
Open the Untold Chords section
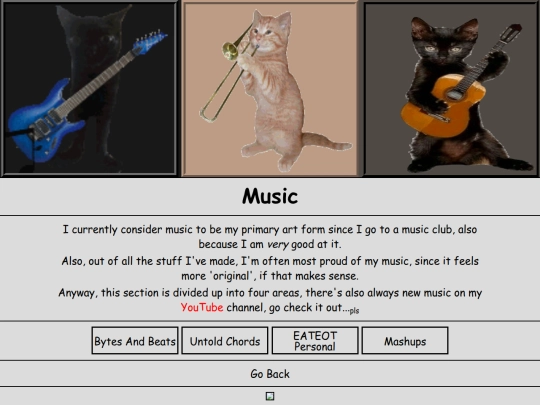click(x=225, y=341)
